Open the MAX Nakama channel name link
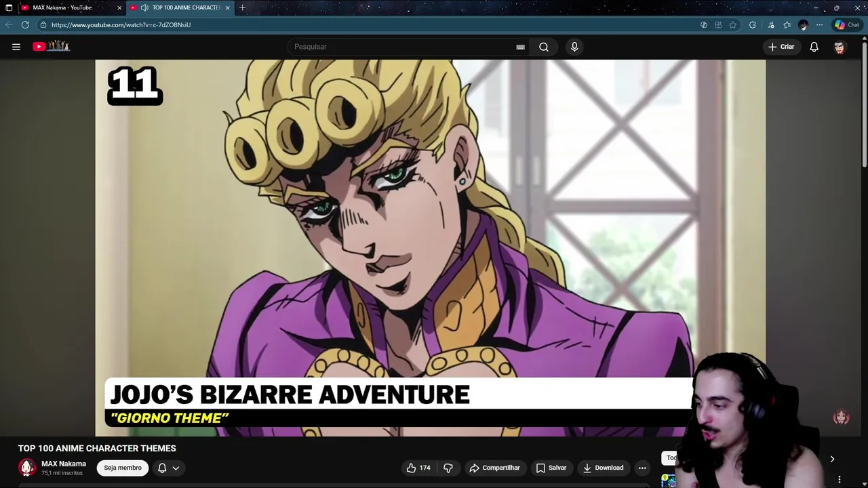 pos(64,464)
